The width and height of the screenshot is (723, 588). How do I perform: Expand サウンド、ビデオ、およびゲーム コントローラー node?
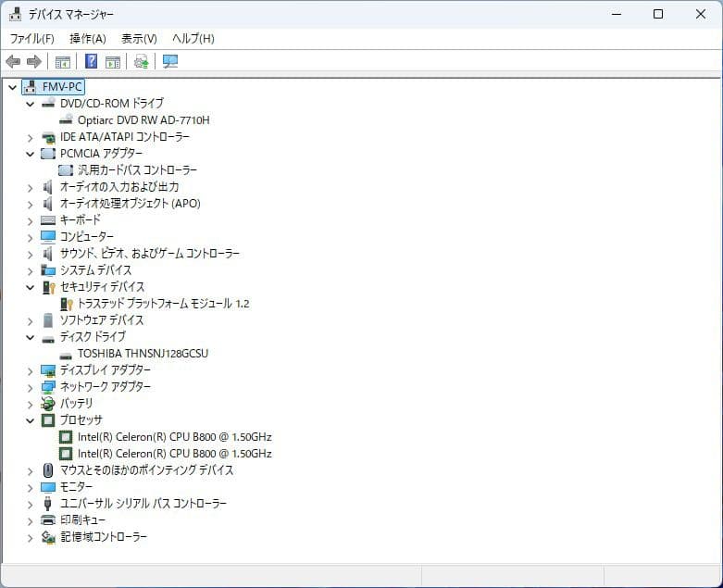(x=30, y=254)
